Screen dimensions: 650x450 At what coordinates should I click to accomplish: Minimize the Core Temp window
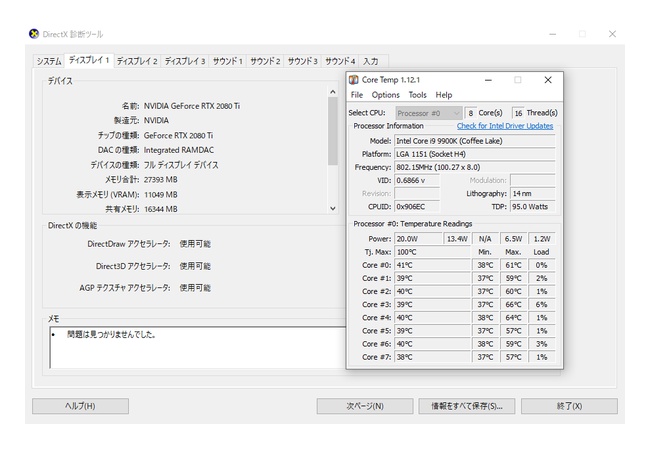488,80
